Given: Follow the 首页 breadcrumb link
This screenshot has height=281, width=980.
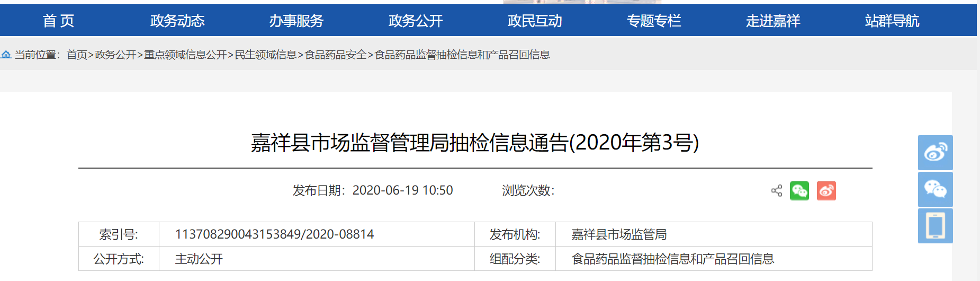Looking at the screenshot, I should click(77, 55).
